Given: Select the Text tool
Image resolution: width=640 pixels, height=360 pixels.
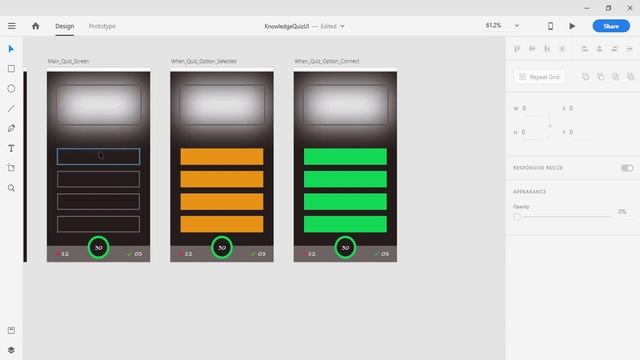Looking at the screenshot, I should 11,148.
